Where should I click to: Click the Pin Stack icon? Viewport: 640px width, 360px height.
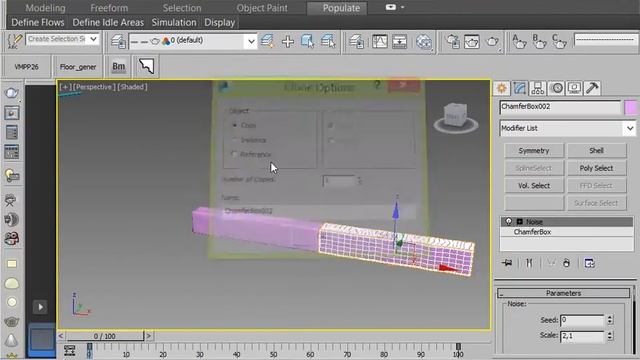pyautogui.click(x=507, y=263)
